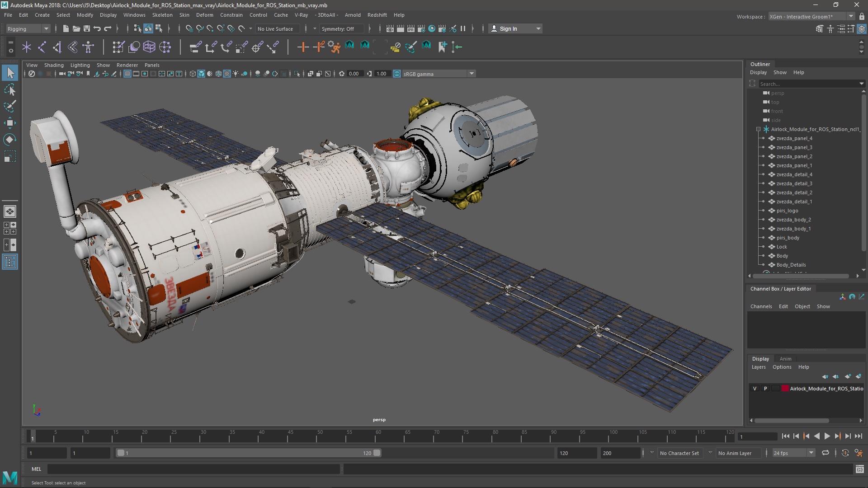Viewport: 868px width, 488px height.
Task: Toggle auto keyframe button
Action: click(845, 453)
